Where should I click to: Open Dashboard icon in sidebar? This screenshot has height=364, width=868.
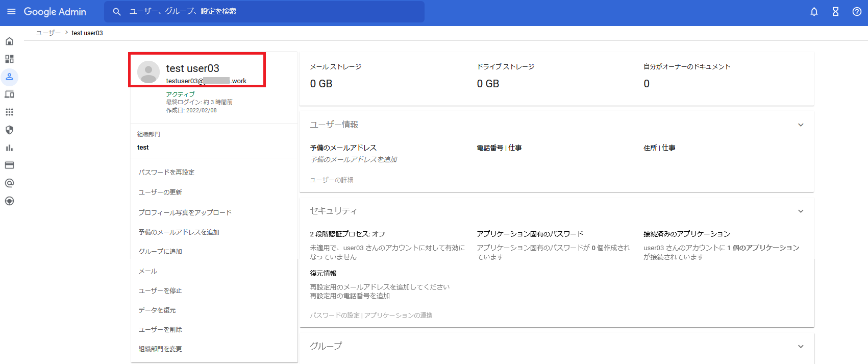(9, 59)
